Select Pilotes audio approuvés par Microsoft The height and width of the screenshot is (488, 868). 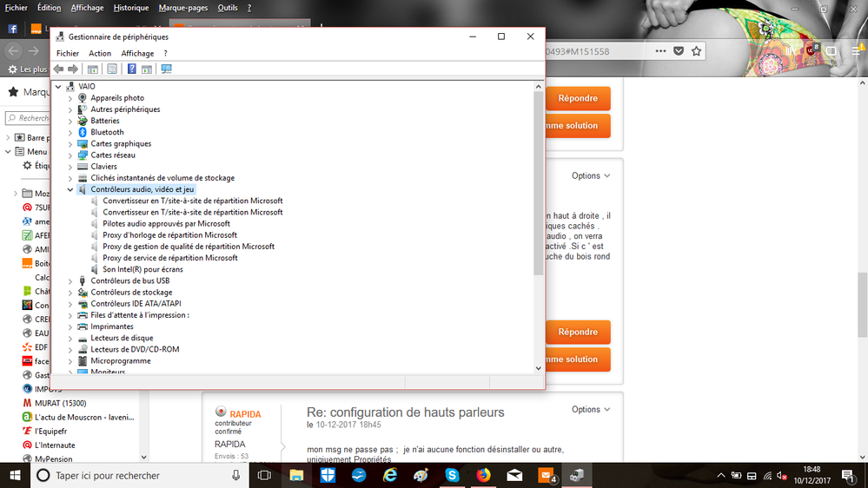(x=166, y=223)
